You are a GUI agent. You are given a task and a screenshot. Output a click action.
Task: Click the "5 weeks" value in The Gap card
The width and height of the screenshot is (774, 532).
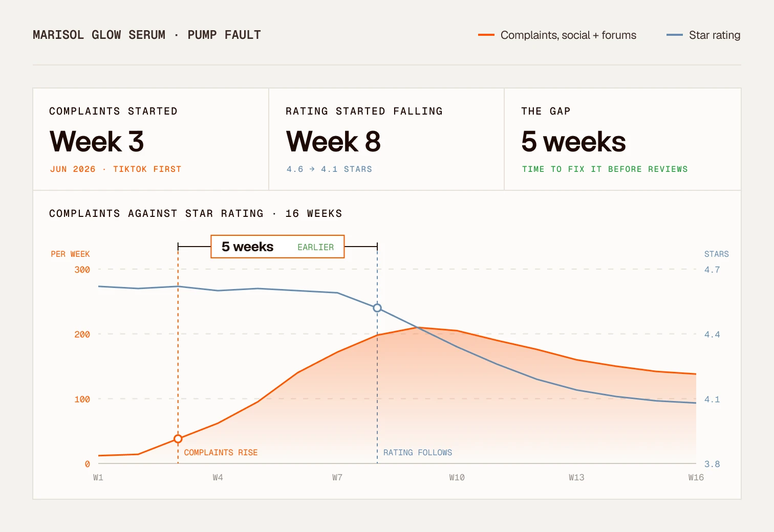573,141
